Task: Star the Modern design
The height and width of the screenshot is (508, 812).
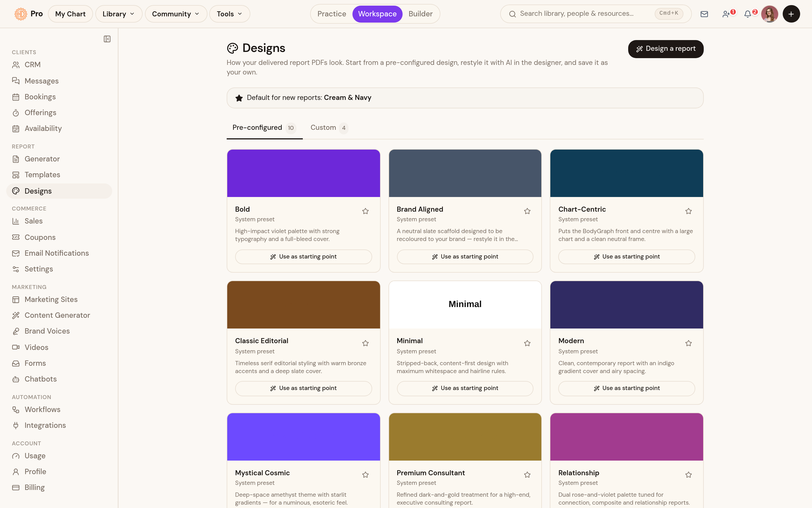Action: point(689,343)
